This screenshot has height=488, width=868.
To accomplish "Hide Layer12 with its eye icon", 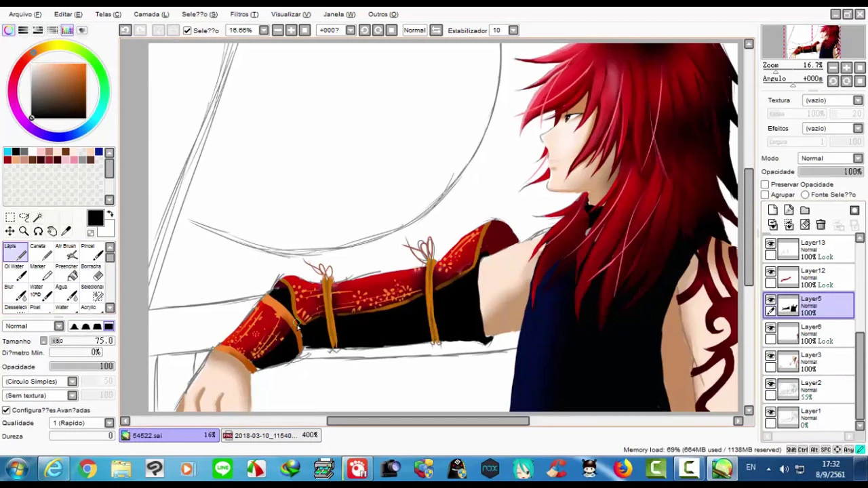I will (770, 272).
